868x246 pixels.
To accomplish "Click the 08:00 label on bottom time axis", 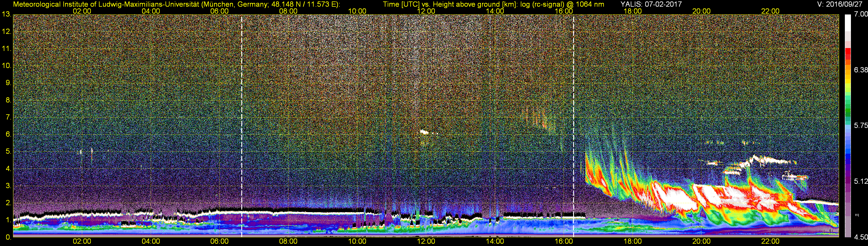I will click(288, 241).
